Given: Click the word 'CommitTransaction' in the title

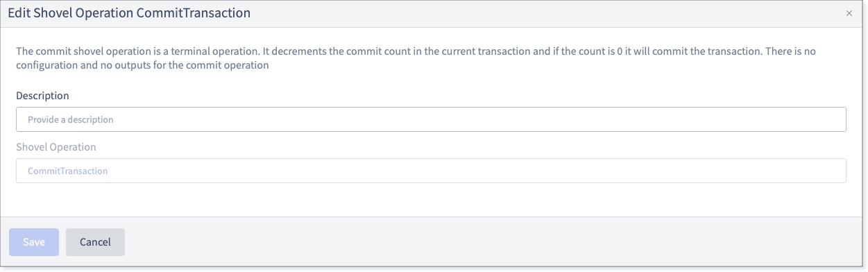Looking at the screenshot, I should click(x=197, y=13).
